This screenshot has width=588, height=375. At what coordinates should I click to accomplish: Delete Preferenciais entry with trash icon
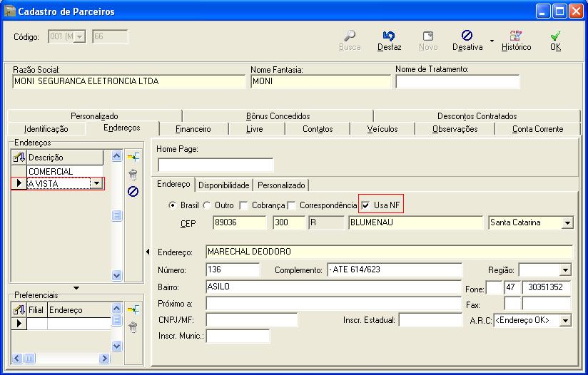tap(133, 327)
